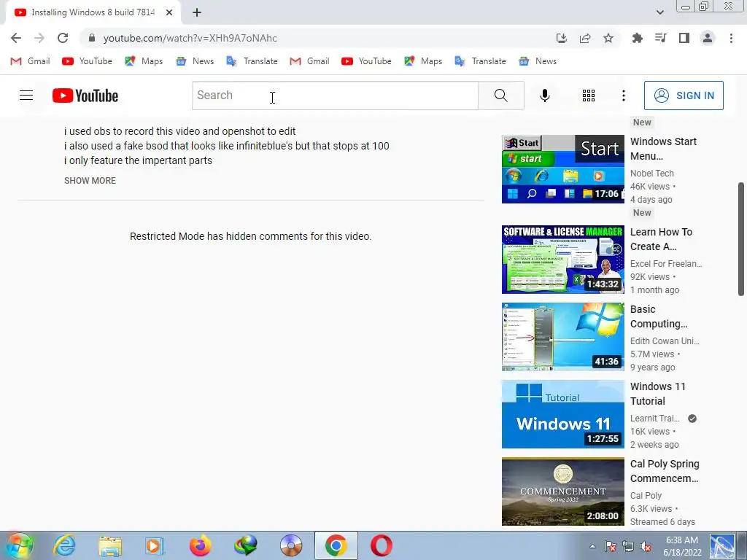Expand description with SHOW MORE
The height and width of the screenshot is (560, 747).
click(90, 181)
